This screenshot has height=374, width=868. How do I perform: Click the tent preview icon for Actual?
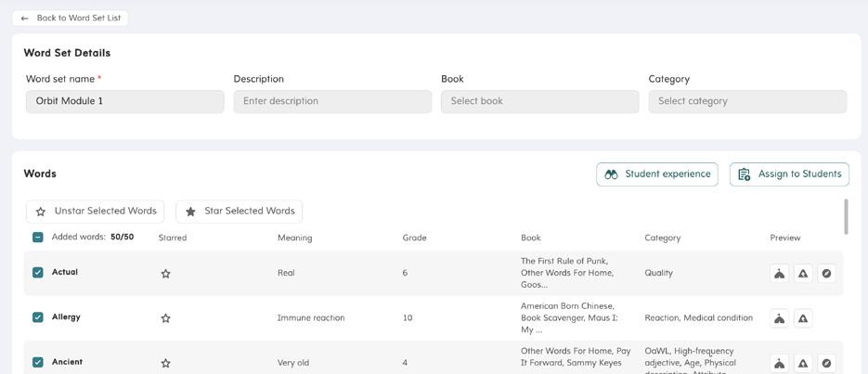(x=780, y=273)
